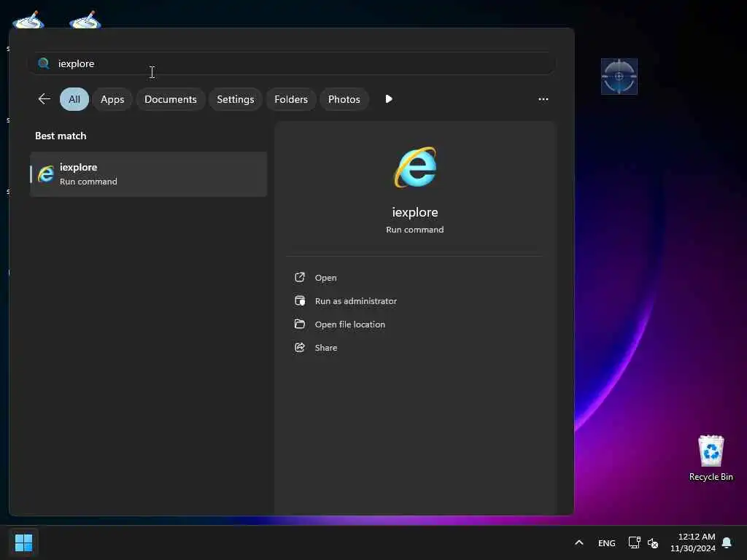
Task: Switch to the Folders filter
Action: pos(291,99)
